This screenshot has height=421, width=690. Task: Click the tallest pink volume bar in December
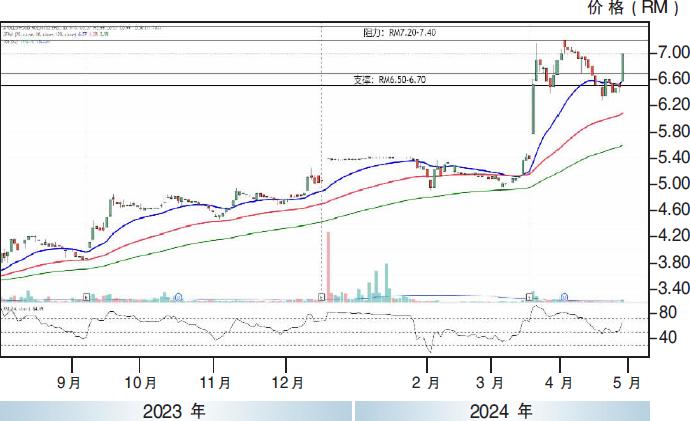[328, 267]
